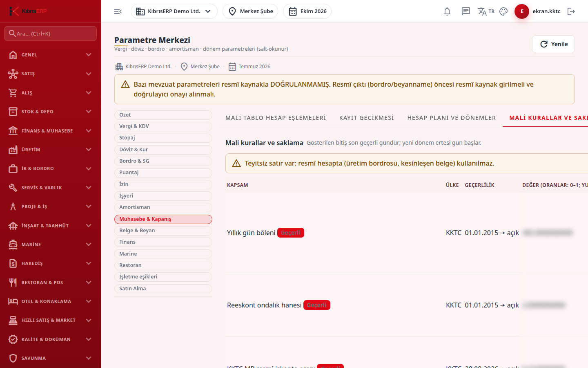Switch language with the TR translate icon

(x=486, y=11)
